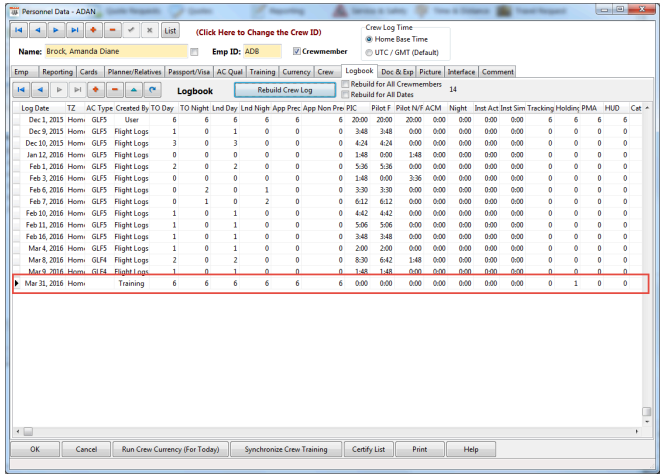Enable Rebuild for All Dates
The image size is (661, 476).
[x=345, y=94]
